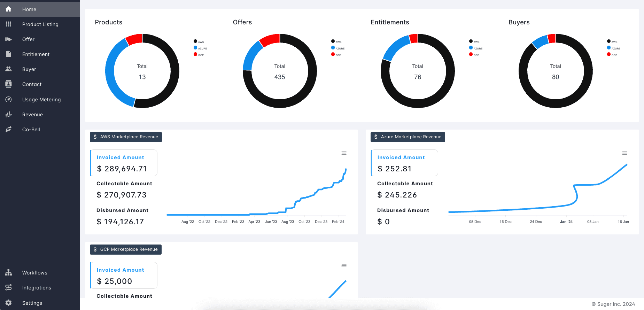Open the Azure revenue chart hamburger menu
The height and width of the screenshot is (310, 644).
(624, 153)
